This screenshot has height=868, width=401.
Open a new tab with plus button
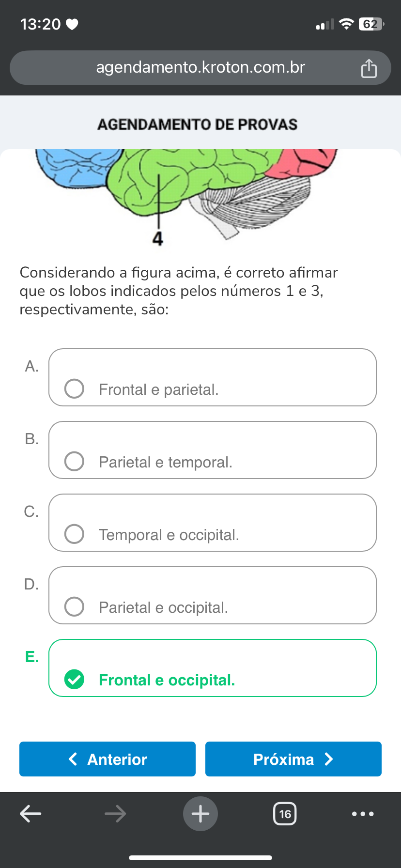click(x=200, y=814)
